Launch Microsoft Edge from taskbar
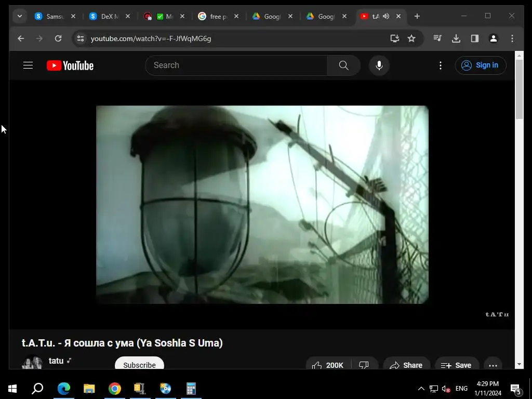This screenshot has height=399, width=532. coord(63,389)
